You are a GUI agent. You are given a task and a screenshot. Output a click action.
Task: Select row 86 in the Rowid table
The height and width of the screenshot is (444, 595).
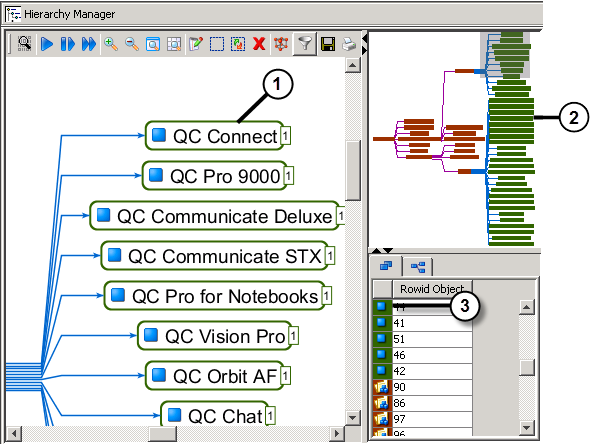click(422, 403)
